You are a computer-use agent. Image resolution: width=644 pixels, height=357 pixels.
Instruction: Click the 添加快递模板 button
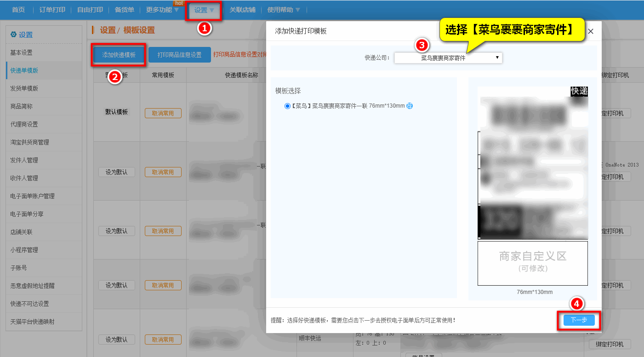click(x=119, y=55)
